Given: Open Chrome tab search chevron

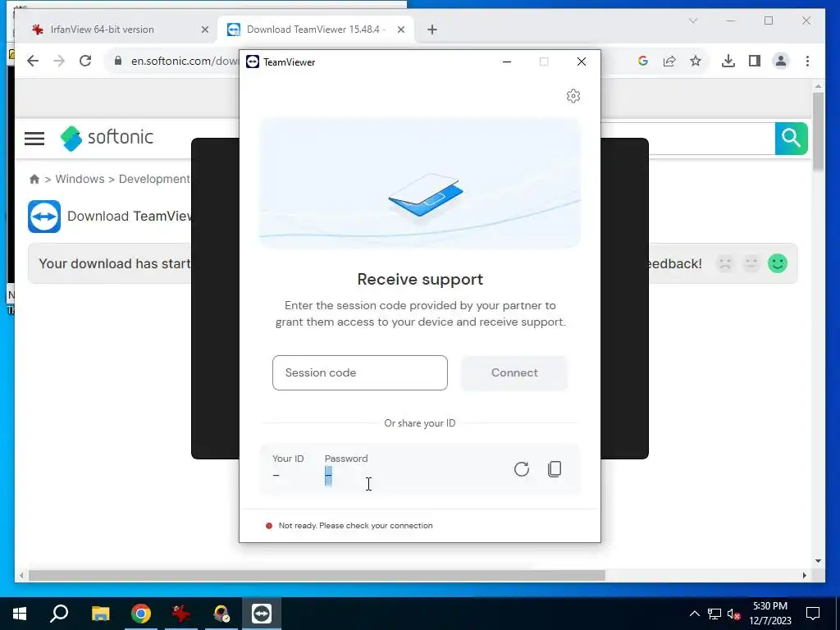Looking at the screenshot, I should [693, 21].
